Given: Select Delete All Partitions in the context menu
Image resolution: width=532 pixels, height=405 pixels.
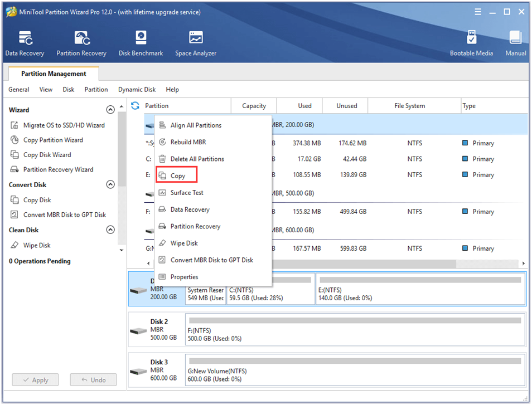Looking at the screenshot, I should pyautogui.click(x=213, y=159).
